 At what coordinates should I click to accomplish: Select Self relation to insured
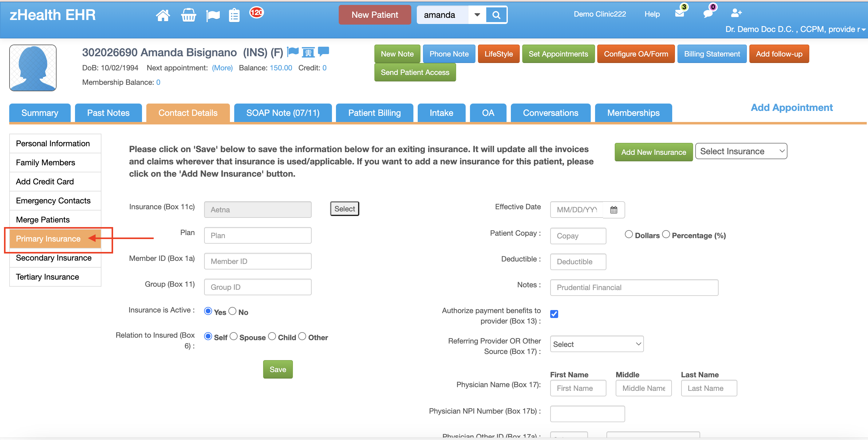point(208,336)
